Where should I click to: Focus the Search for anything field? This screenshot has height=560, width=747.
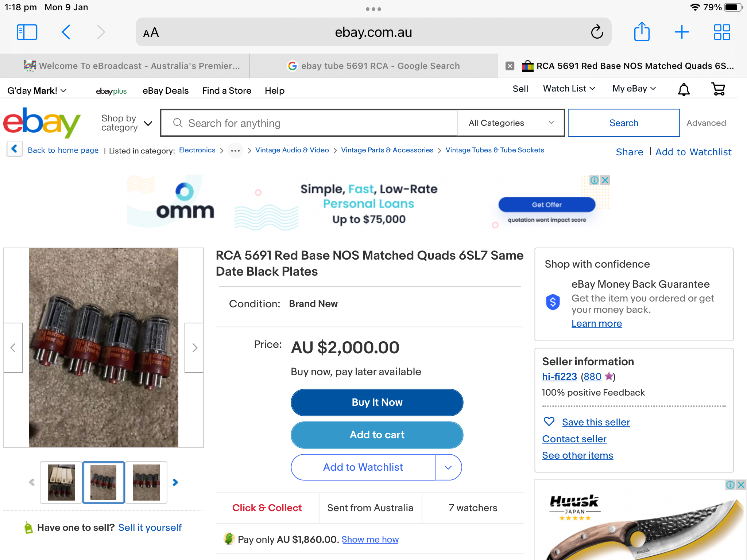click(x=309, y=123)
